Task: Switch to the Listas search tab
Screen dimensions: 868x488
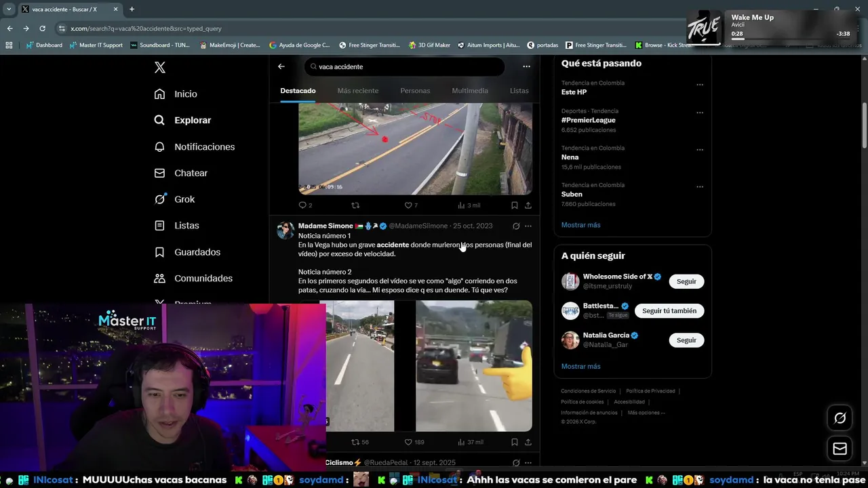Action: [x=519, y=91]
